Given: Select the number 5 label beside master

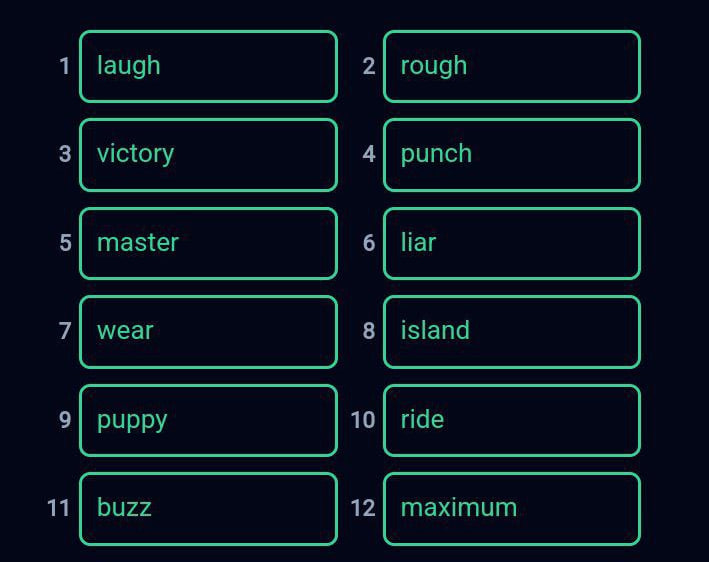Looking at the screenshot, I should 65,243.
